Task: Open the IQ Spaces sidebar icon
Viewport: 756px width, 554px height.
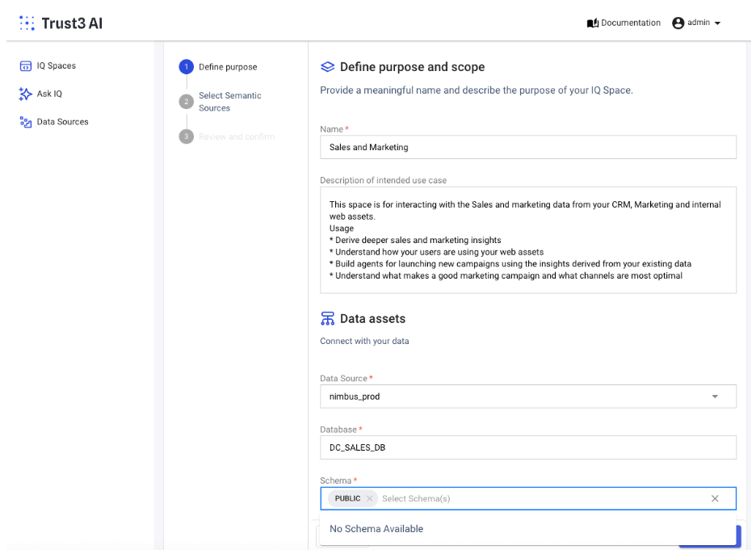Action: (24, 66)
